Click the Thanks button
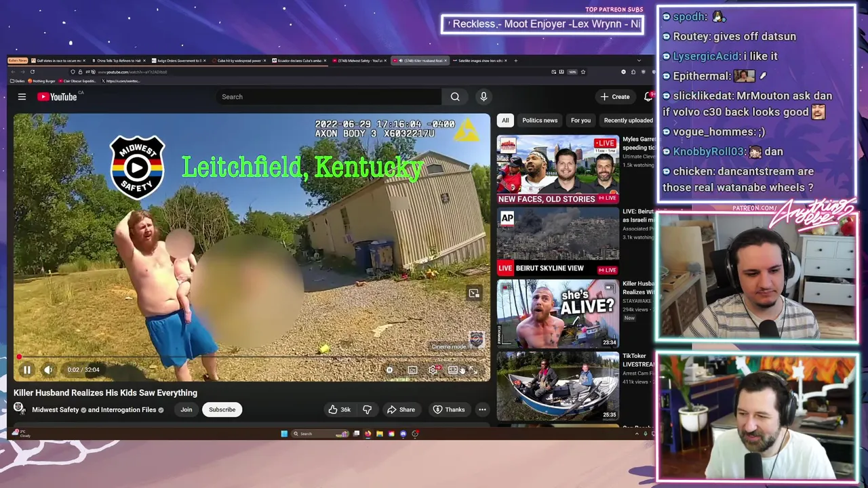Image resolution: width=868 pixels, height=488 pixels. pyautogui.click(x=449, y=409)
